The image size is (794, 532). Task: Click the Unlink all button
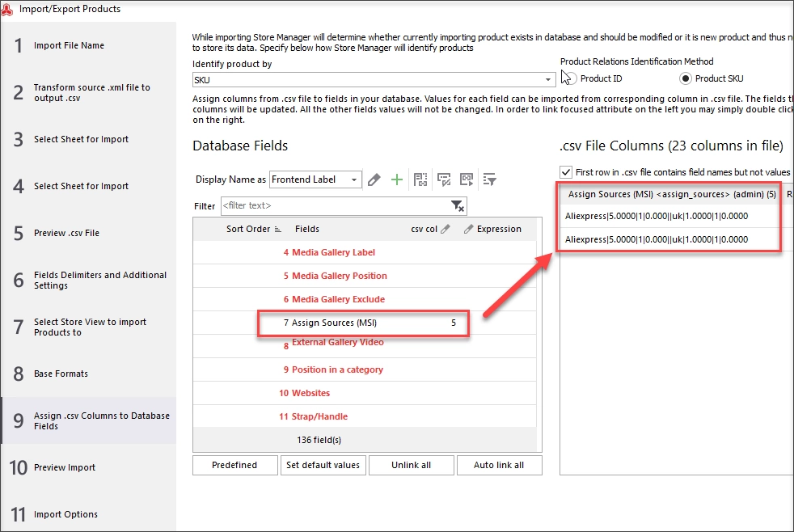tap(412, 465)
